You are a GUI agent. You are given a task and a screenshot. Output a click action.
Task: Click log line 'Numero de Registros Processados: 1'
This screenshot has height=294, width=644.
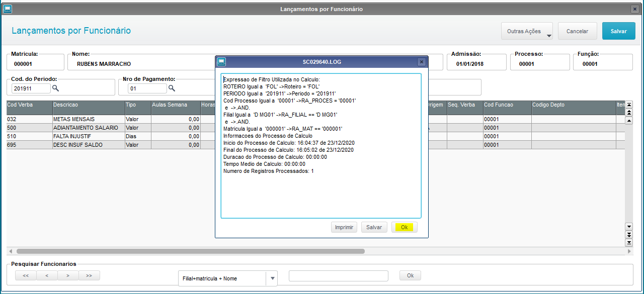[269, 171]
